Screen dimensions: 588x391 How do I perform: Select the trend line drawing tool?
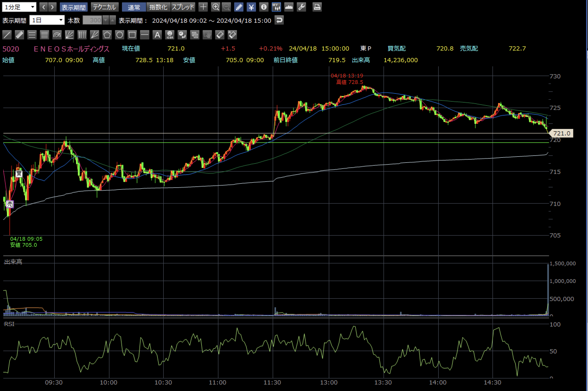tap(7, 35)
